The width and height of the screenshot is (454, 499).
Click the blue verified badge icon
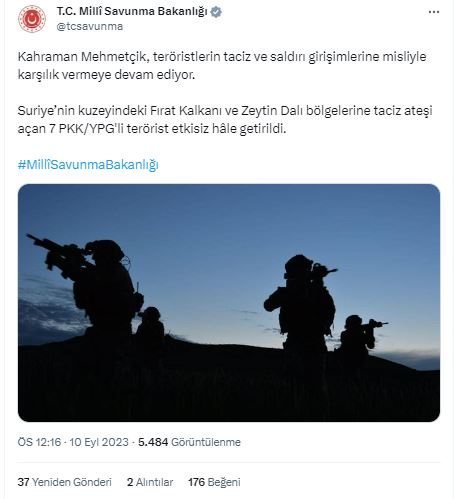pyautogui.click(x=216, y=12)
